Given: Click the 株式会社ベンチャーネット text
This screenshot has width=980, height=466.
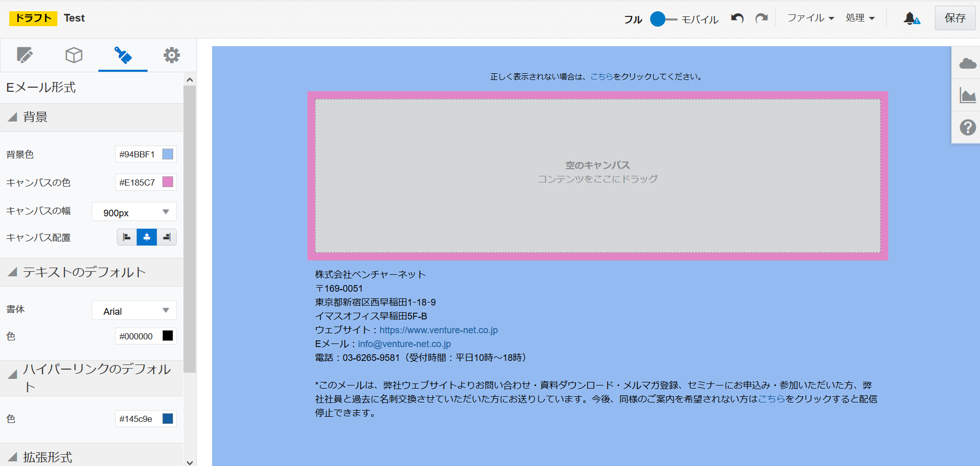Looking at the screenshot, I should (370, 275).
